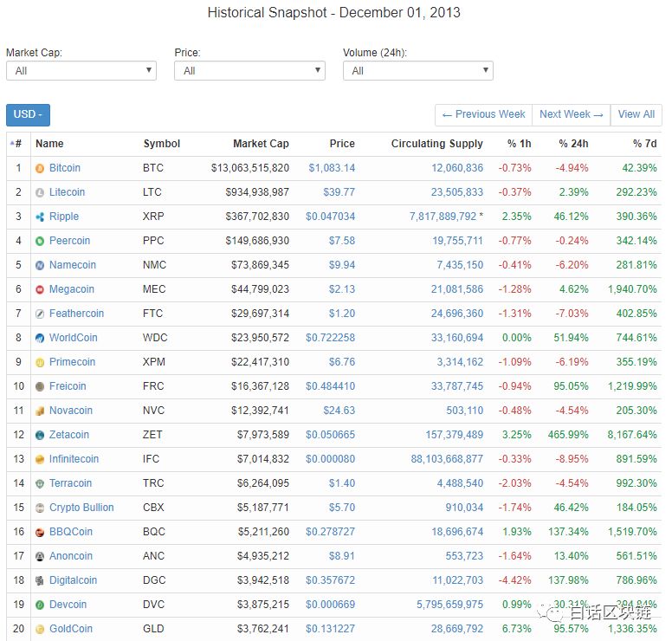Open the WorldCoin name link
Image resolution: width=672 pixels, height=641 pixels.
click(x=74, y=338)
